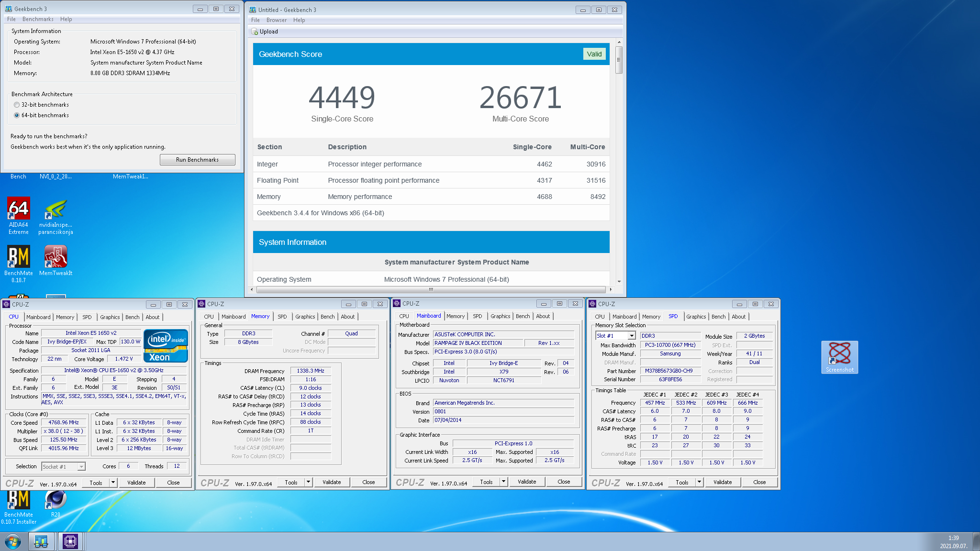Click the Show desktop strip on the taskbar

[x=976, y=541]
